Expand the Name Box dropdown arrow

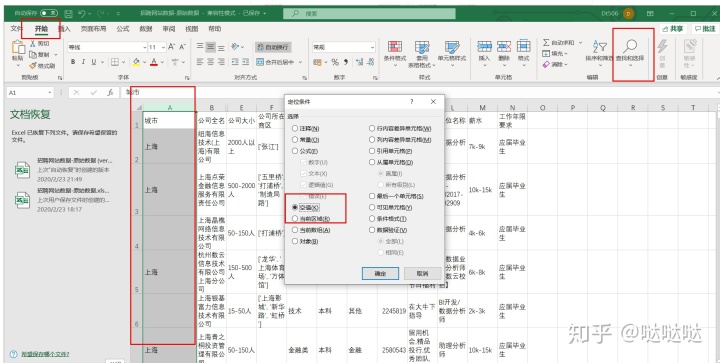coord(50,93)
